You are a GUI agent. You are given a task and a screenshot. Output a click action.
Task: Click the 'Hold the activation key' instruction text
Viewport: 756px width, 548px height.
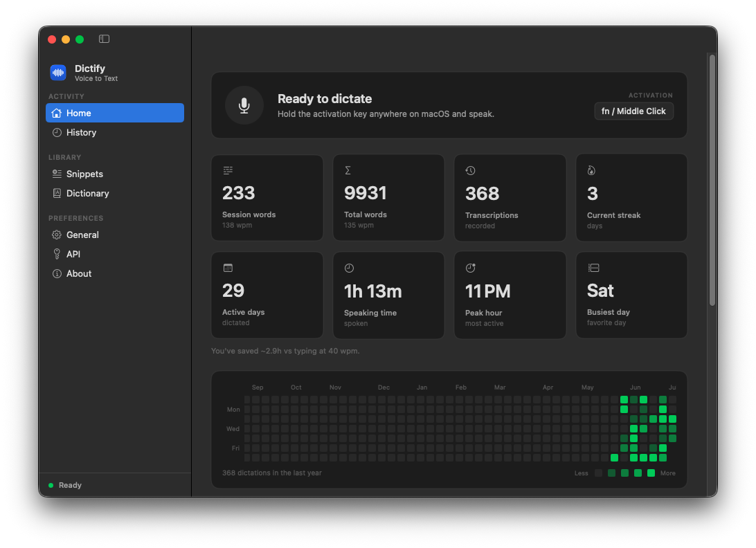(386, 114)
